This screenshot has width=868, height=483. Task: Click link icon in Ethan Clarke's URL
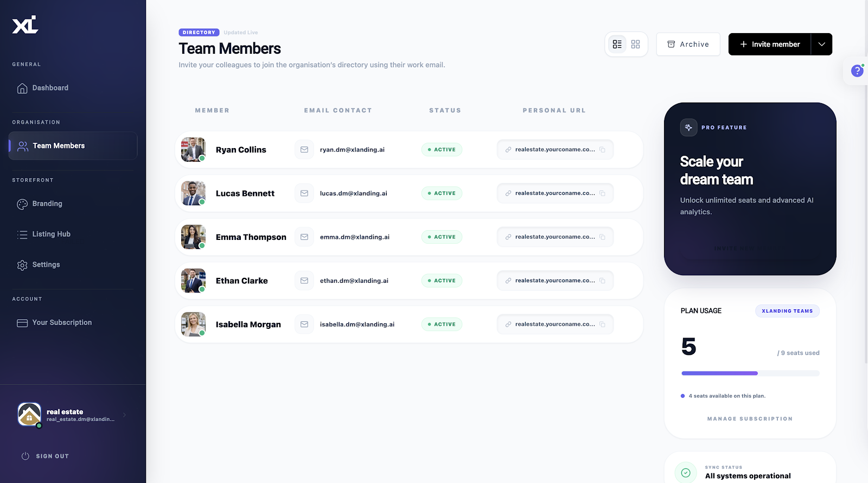(x=508, y=281)
